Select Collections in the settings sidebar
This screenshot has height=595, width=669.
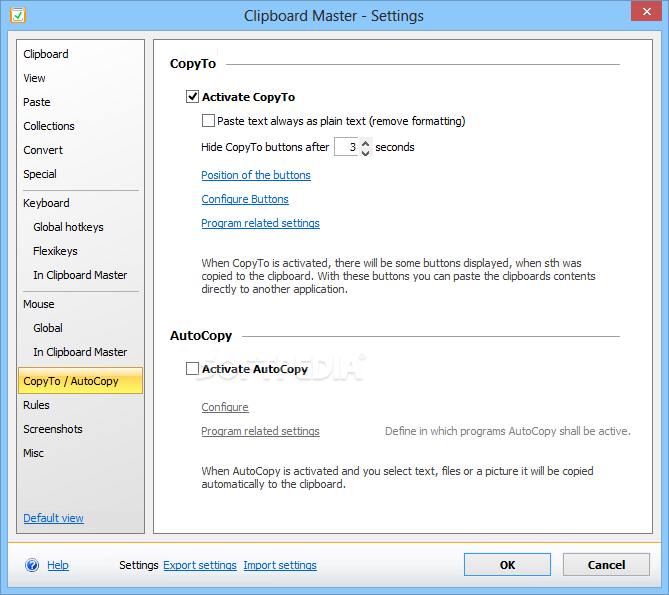[49, 126]
